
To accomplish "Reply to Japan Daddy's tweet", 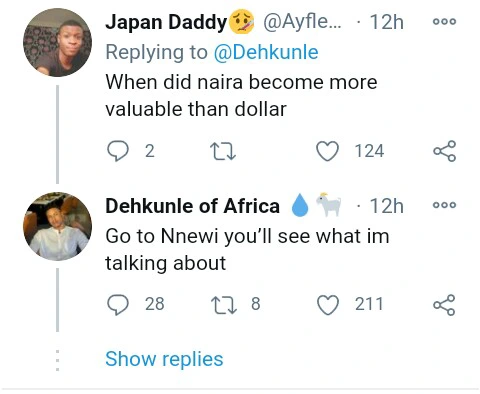I will click(x=118, y=151).
